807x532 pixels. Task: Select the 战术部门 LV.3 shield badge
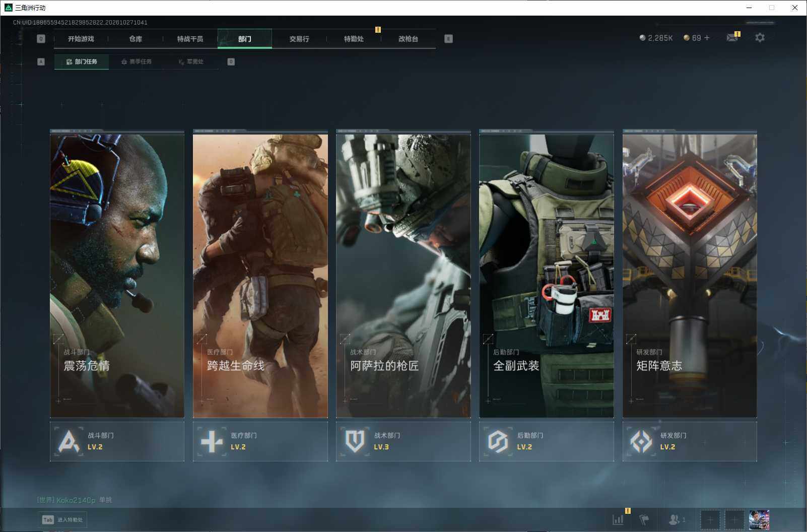tap(355, 441)
